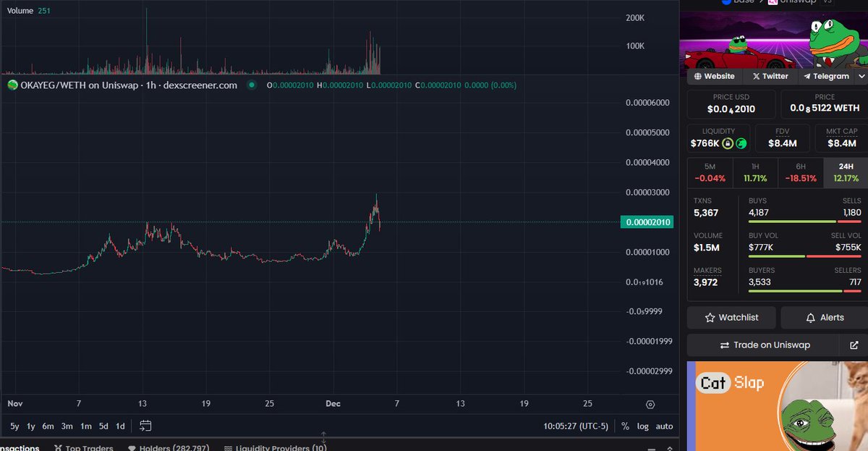Select the 5M change tab
The image size is (868, 451).
[710, 172]
